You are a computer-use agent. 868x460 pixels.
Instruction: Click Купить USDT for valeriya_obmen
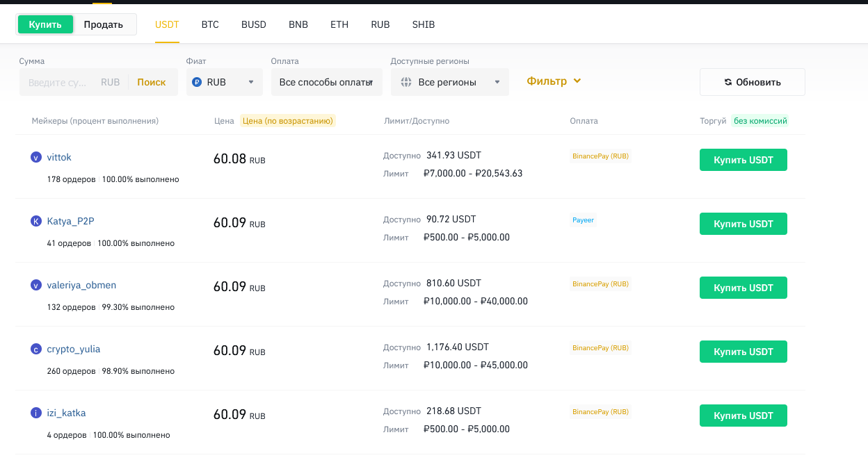(744, 288)
